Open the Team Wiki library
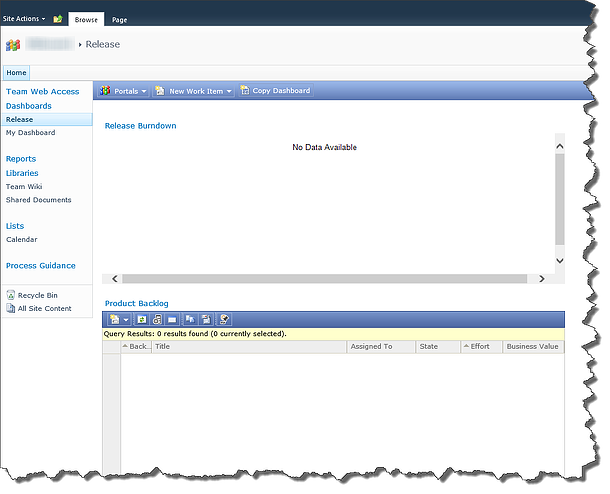 [24, 187]
